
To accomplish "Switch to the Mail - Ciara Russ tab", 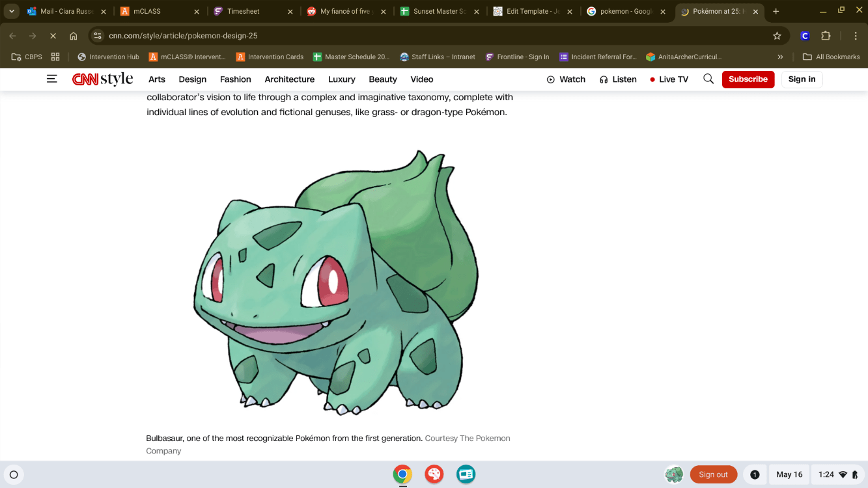I will 67,11.
